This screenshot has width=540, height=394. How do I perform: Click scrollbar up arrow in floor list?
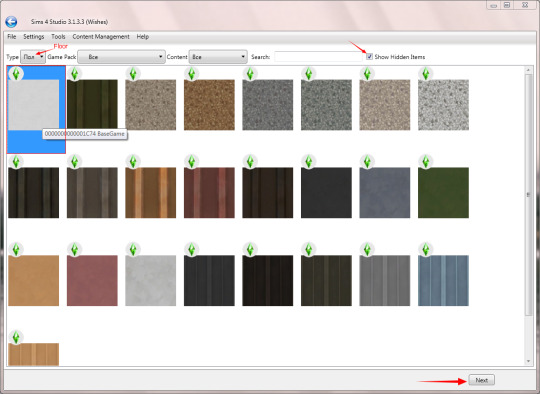click(528, 70)
